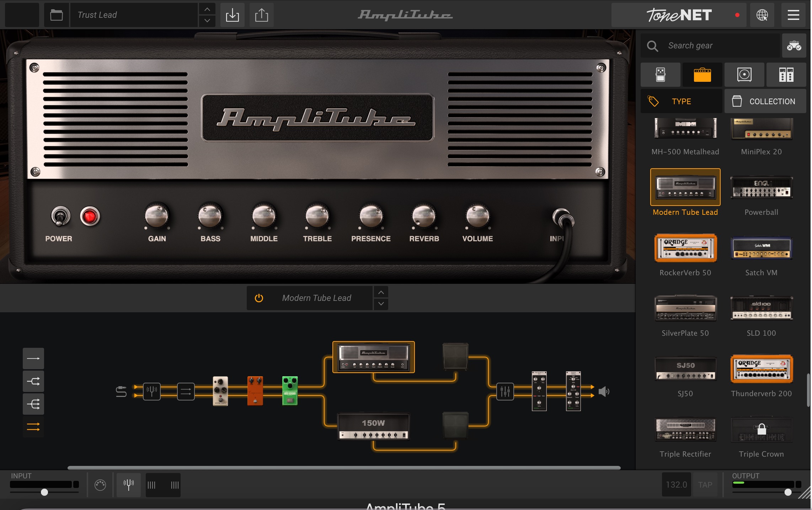
Task: Select the mixer block in signal chain
Action: (x=505, y=392)
